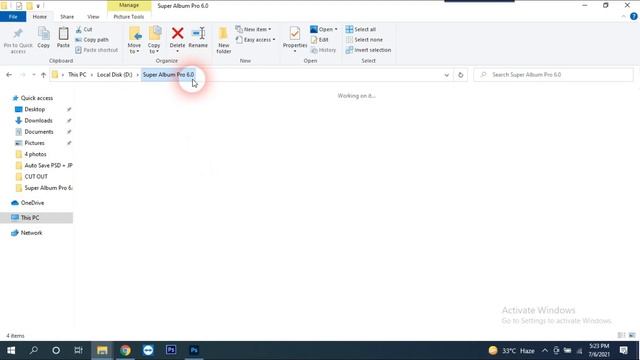Open Desktop in Quick access

(35, 109)
